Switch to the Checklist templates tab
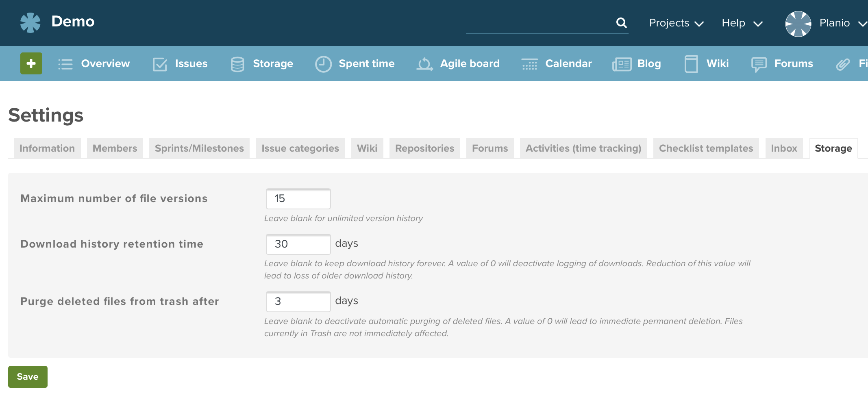The image size is (868, 398). click(x=706, y=148)
